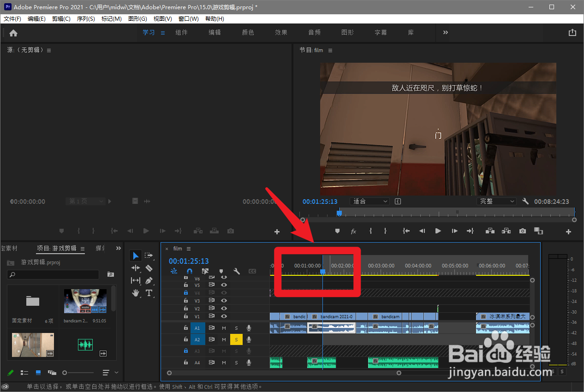Open the 文件(F) menu
This screenshot has width=584, height=392.
click(12, 19)
